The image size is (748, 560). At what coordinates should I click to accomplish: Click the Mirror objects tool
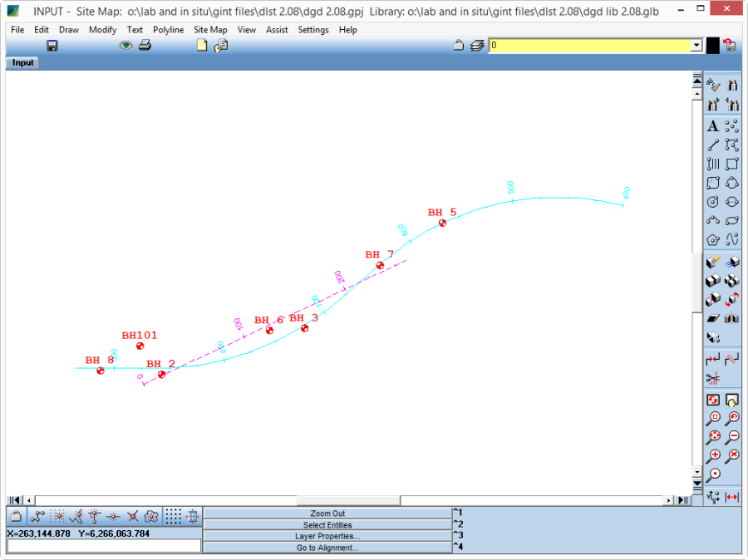tap(732, 318)
